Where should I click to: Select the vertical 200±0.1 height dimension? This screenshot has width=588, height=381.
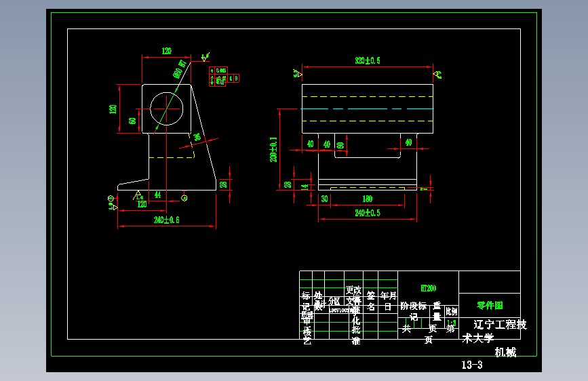pos(273,149)
